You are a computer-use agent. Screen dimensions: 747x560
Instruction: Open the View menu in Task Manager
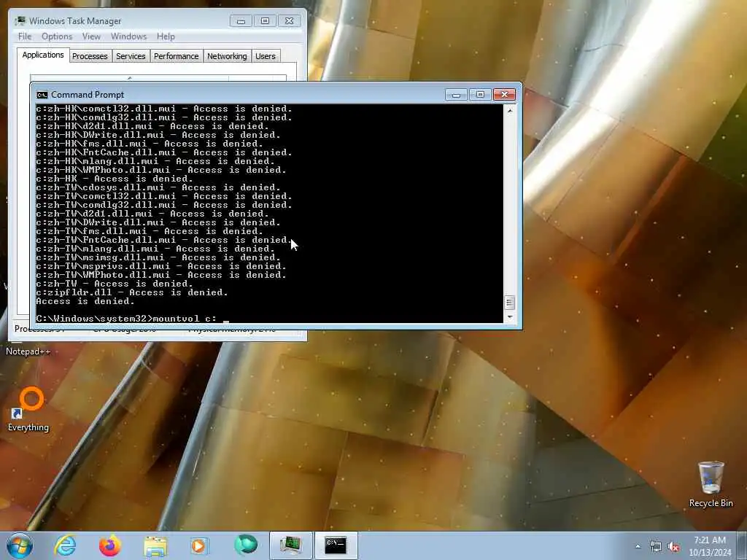[91, 36]
